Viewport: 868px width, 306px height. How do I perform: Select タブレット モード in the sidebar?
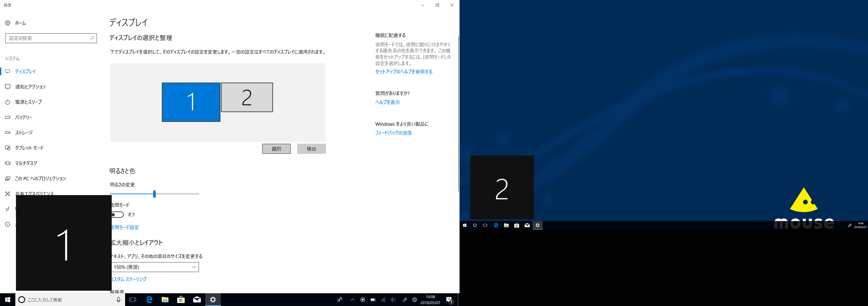(29, 148)
